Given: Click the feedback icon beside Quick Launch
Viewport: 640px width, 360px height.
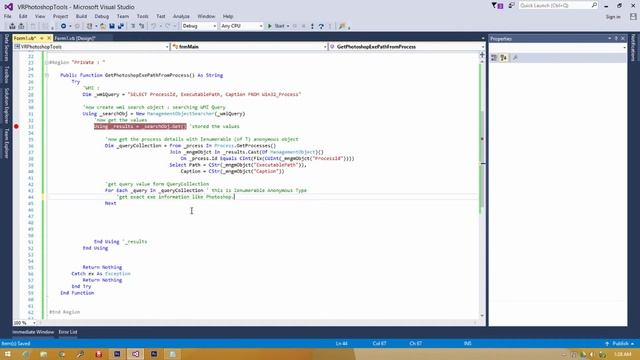Looking at the screenshot, I should point(511,6).
